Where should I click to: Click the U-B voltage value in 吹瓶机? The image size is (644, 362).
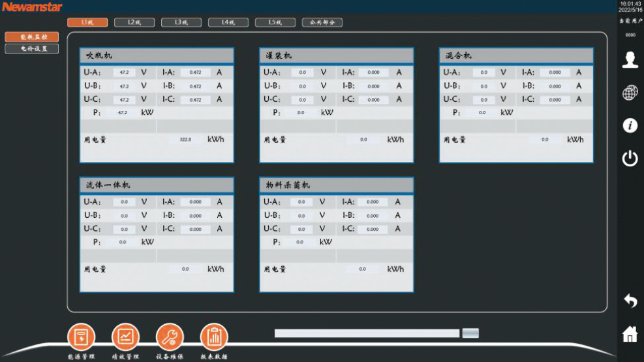click(125, 86)
